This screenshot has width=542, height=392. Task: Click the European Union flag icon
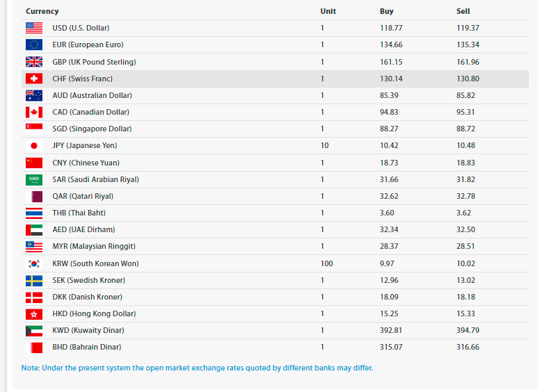34,44
